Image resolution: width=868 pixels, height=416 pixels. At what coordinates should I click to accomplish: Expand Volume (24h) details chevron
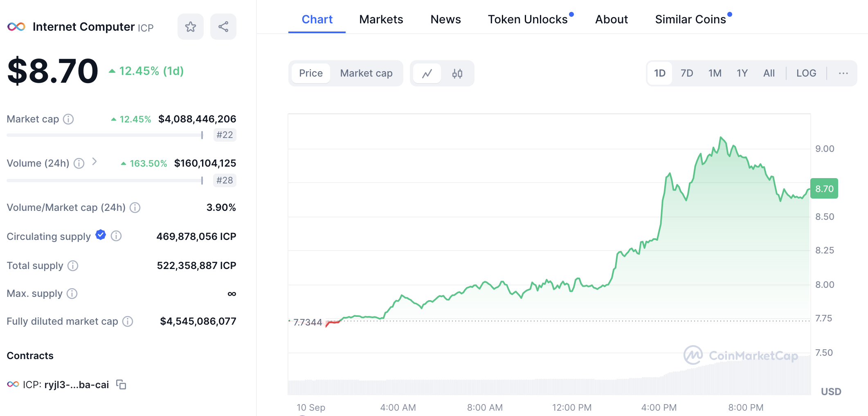(94, 162)
